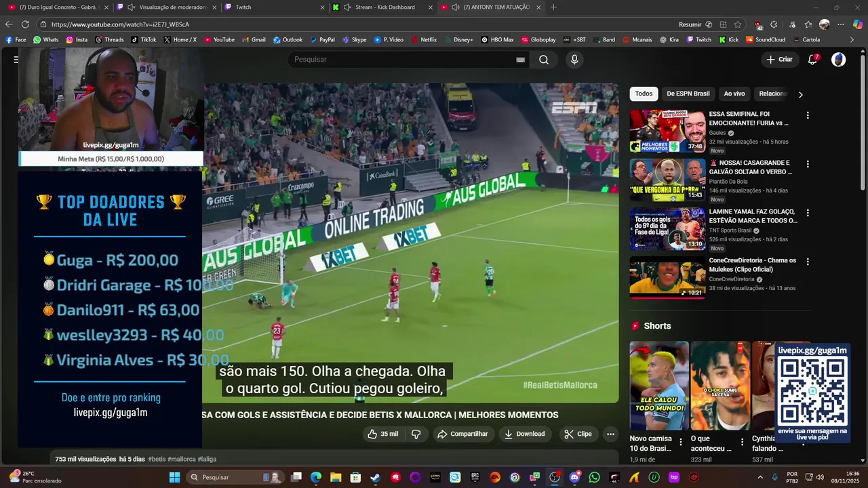Open Casagrande e Galvão video thumbnail
The image size is (868, 488).
[667, 180]
